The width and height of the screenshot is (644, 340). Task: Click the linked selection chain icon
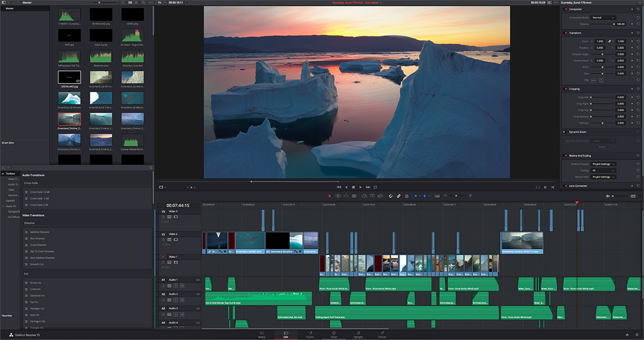(x=399, y=195)
